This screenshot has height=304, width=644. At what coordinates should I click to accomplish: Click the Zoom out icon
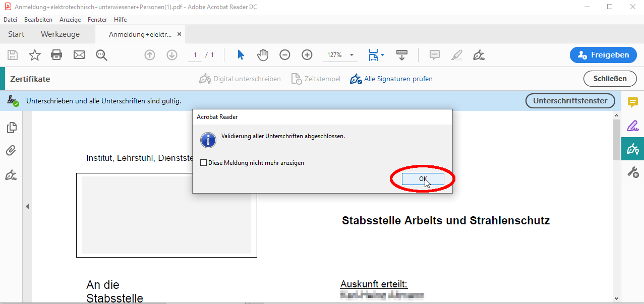[285, 55]
